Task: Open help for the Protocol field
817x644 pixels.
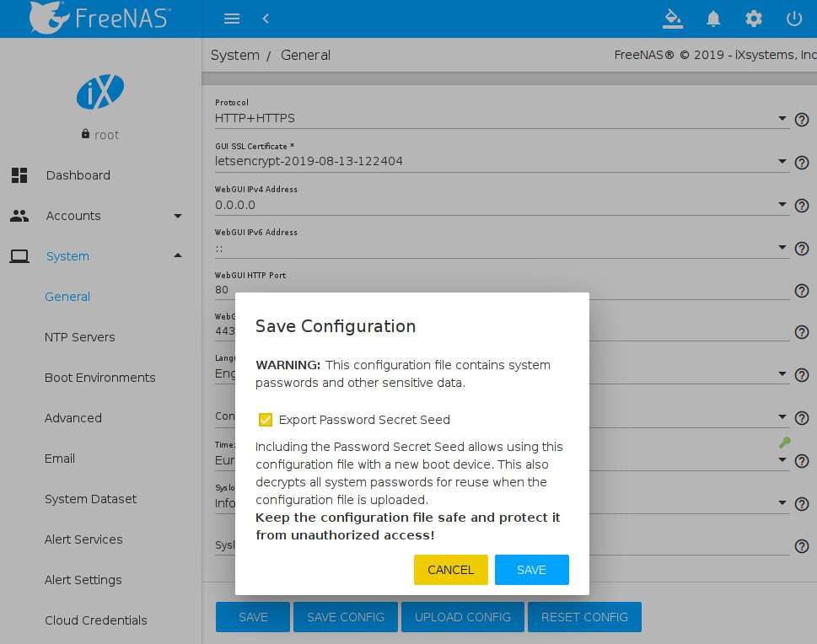Action: 803,120
